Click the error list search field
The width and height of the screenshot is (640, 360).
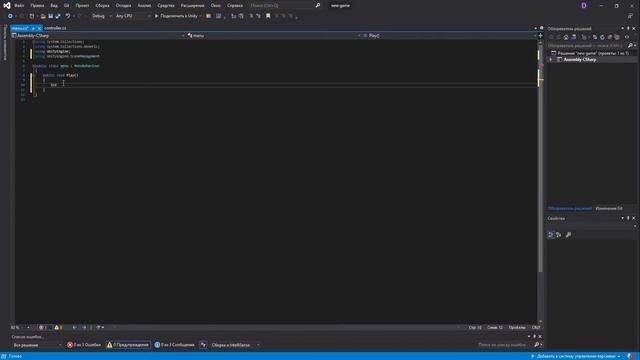click(x=505, y=345)
